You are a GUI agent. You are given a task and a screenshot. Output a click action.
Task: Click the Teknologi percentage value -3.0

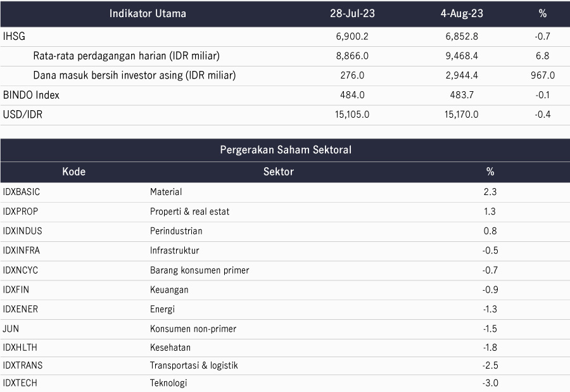point(490,383)
